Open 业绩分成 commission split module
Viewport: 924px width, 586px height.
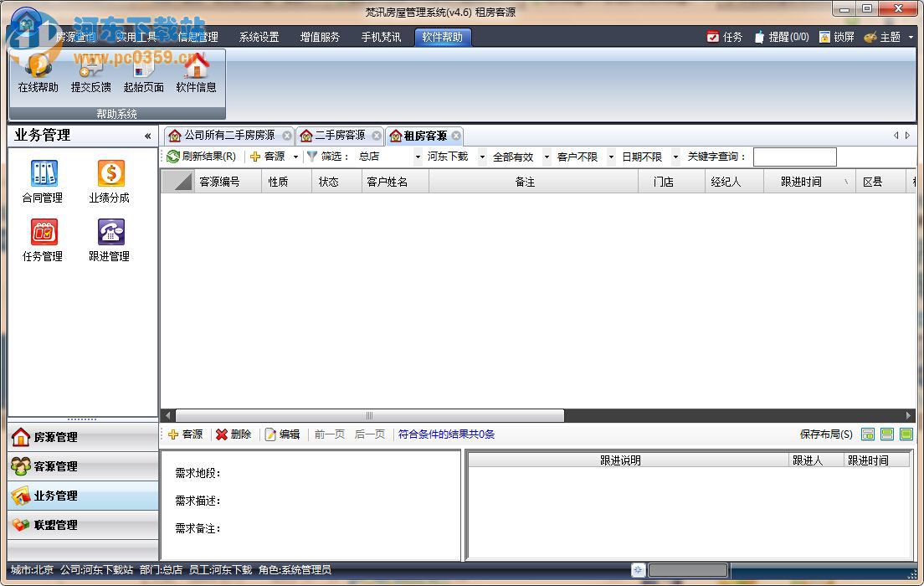point(110,180)
